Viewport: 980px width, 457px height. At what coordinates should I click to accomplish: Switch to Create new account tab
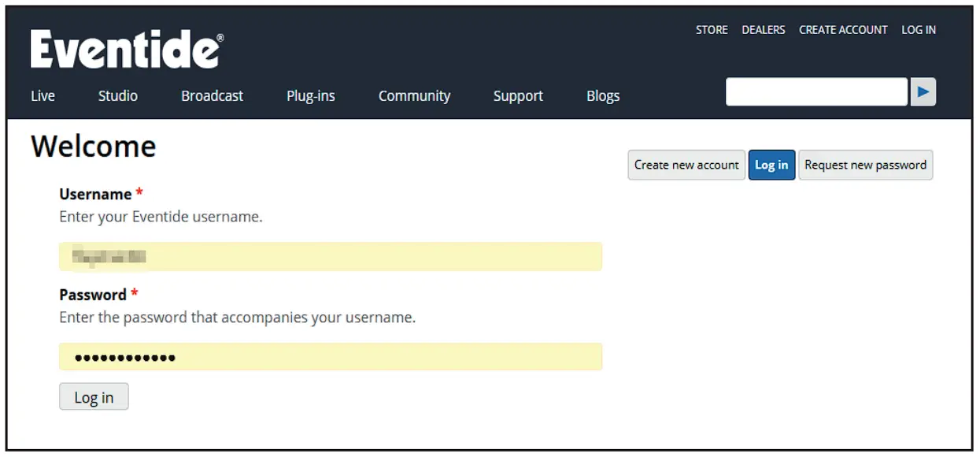tap(686, 165)
